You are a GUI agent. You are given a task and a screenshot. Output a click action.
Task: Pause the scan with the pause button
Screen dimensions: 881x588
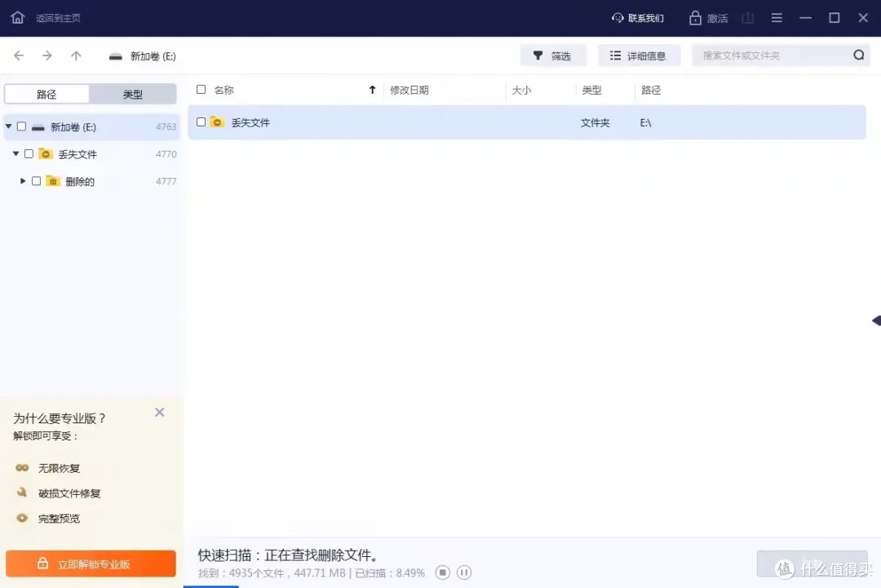pyautogui.click(x=464, y=573)
